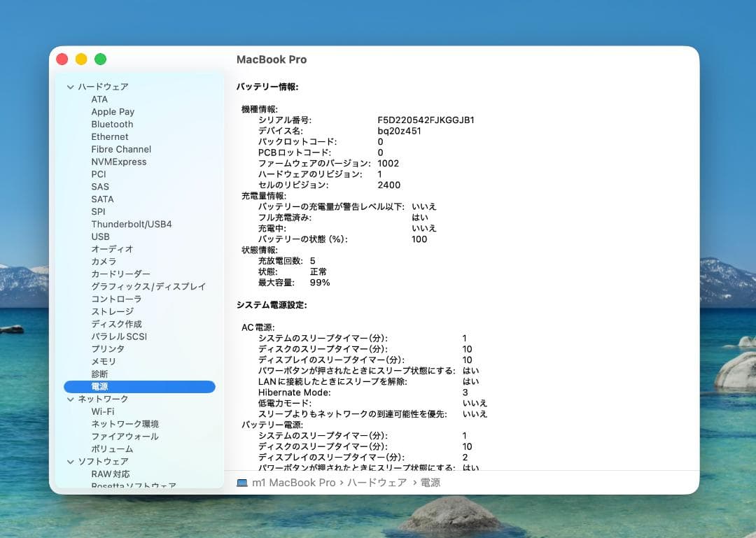
Task: Click the computer icon in the breadcrumb bar
Action: click(240, 482)
